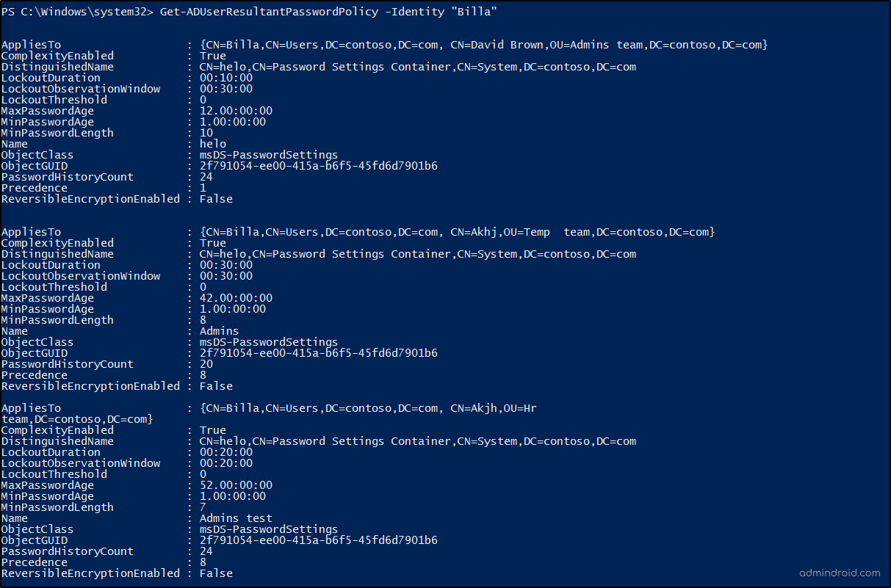Click the MinPasswordLength value 10

click(206, 133)
